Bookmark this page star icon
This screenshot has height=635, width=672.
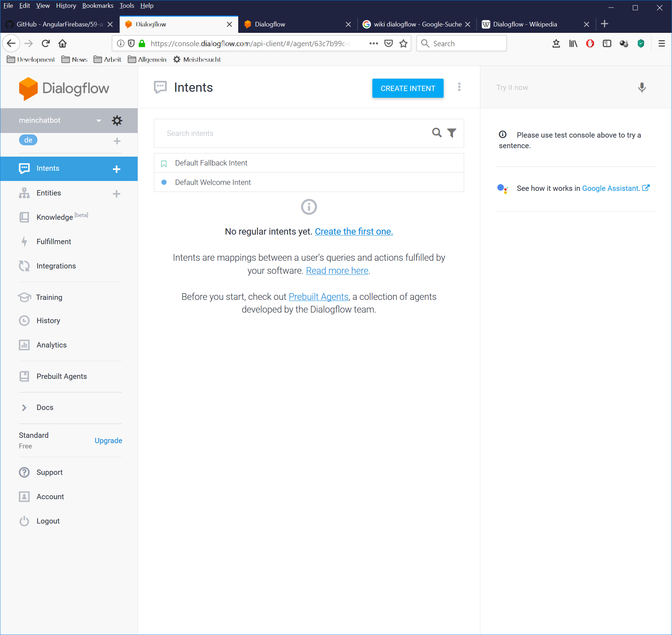tap(403, 43)
